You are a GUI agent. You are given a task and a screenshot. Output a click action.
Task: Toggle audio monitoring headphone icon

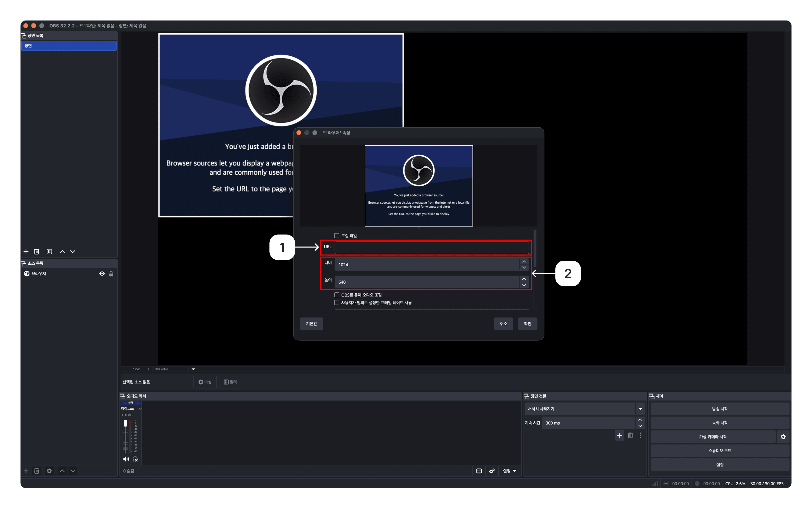click(x=135, y=459)
